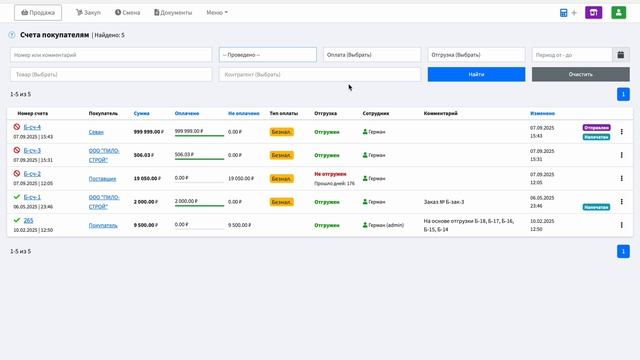Click the purple store button
This screenshot has height=360, width=640.
pyautogui.click(x=593, y=13)
